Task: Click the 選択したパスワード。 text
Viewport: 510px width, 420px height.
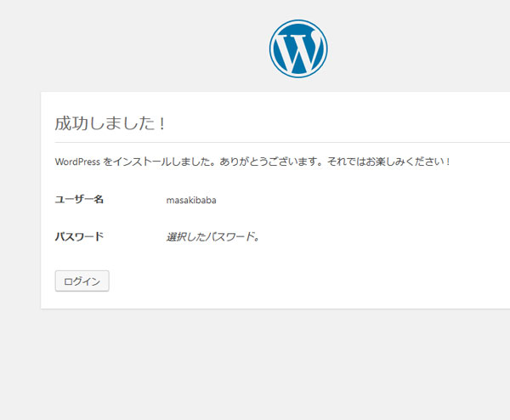Action: [x=212, y=237]
